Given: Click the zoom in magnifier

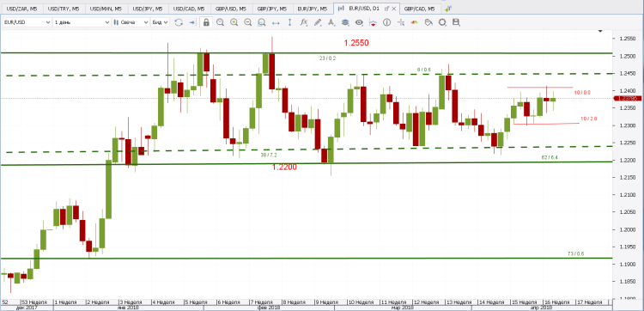Looking at the screenshot, I should point(234,22).
